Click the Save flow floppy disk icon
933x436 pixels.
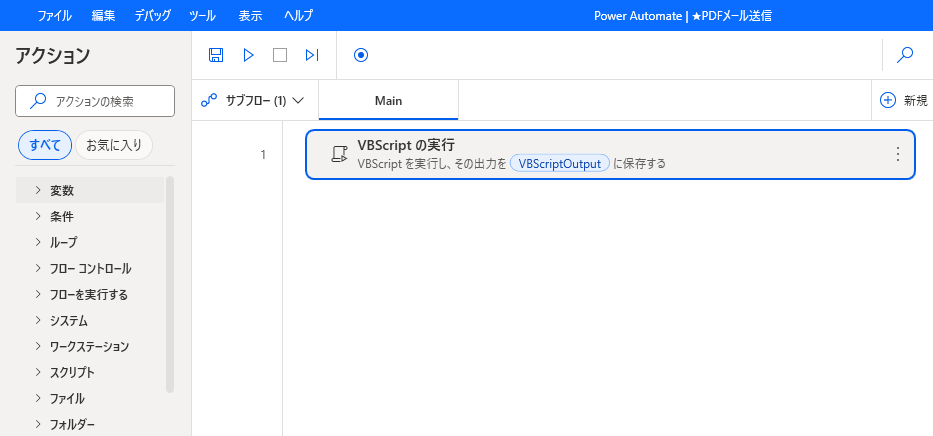pyautogui.click(x=216, y=55)
